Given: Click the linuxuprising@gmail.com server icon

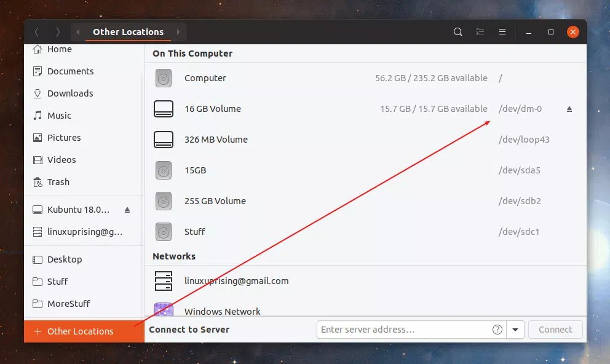Looking at the screenshot, I should [x=164, y=281].
